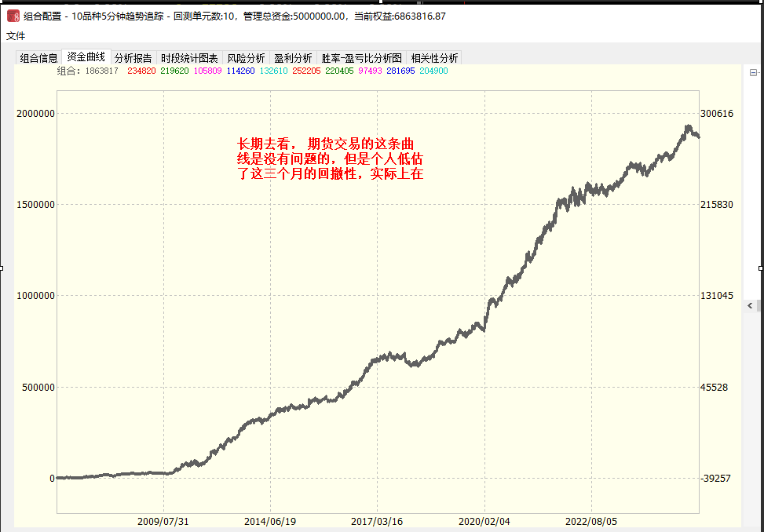Select the red legend value 234820

tap(141, 71)
